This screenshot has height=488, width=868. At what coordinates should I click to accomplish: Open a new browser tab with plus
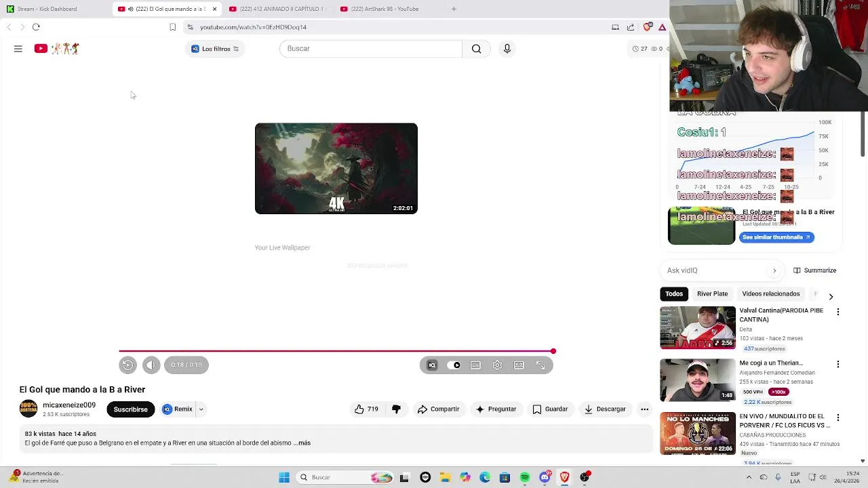click(454, 9)
